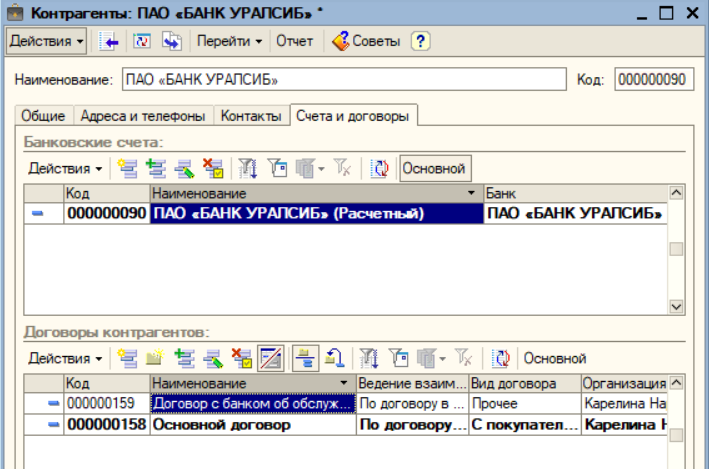Filter contracts by current column value
The height and width of the screenshot is (469, 709).
[x=398, y=358]
